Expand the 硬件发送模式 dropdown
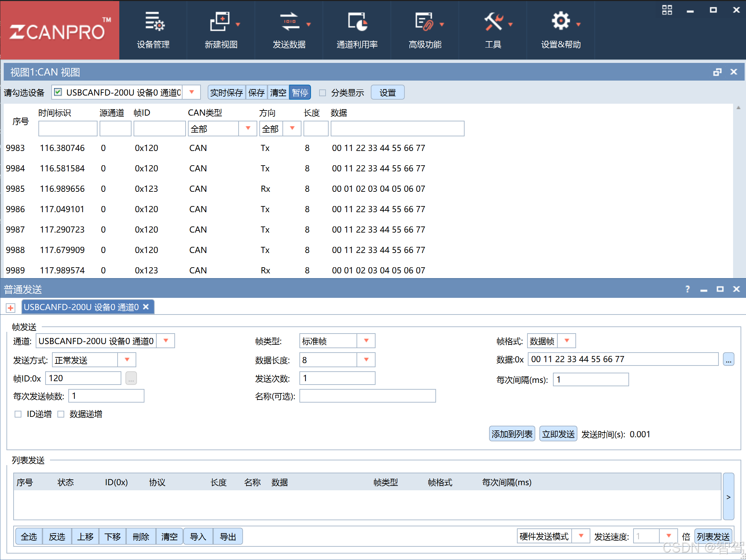This screenshot has width=746, height=560. tap(581, 536)
